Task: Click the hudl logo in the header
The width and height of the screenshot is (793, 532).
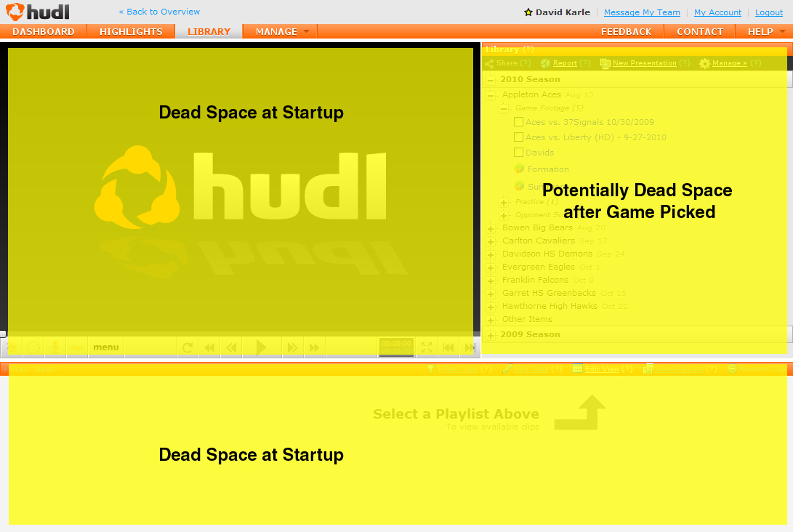Action: [x=37, y=12]
